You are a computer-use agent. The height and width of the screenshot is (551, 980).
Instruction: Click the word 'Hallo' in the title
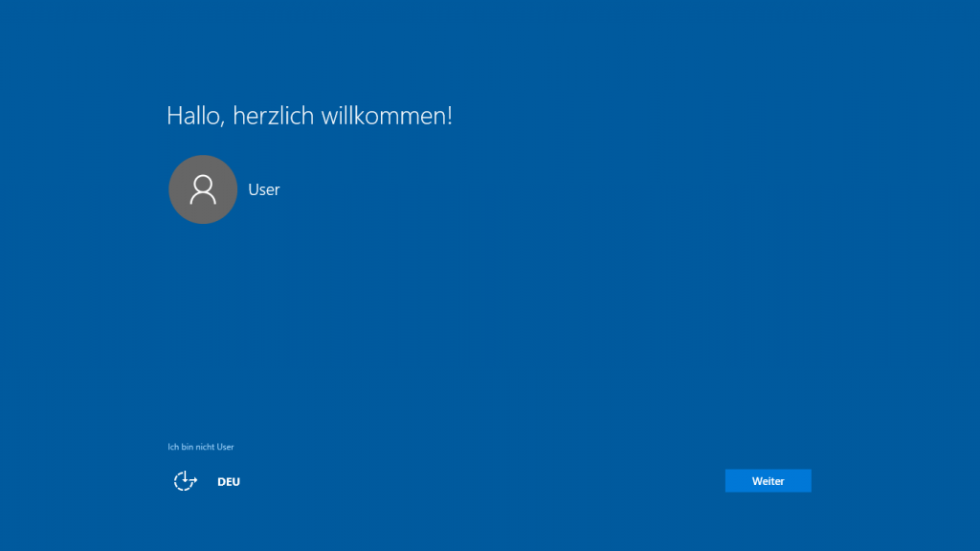[195, 116]
